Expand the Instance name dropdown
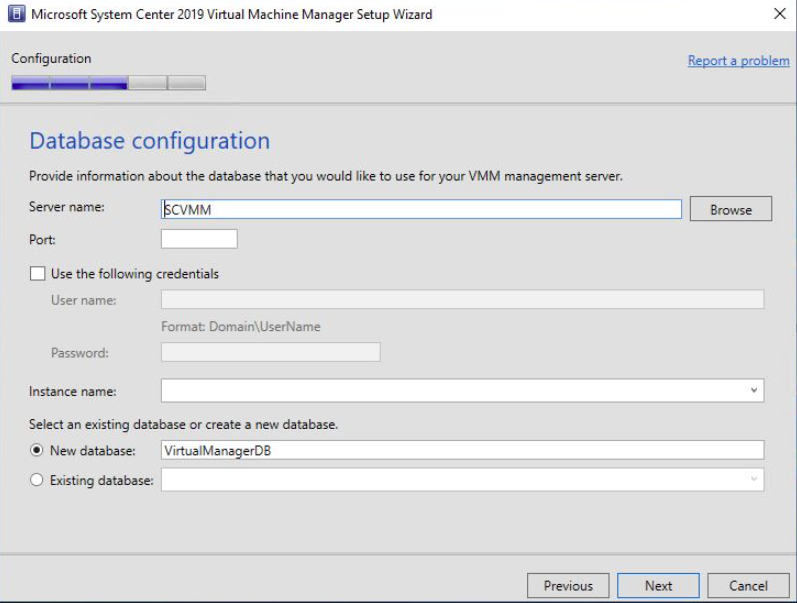 click(754, 390)
